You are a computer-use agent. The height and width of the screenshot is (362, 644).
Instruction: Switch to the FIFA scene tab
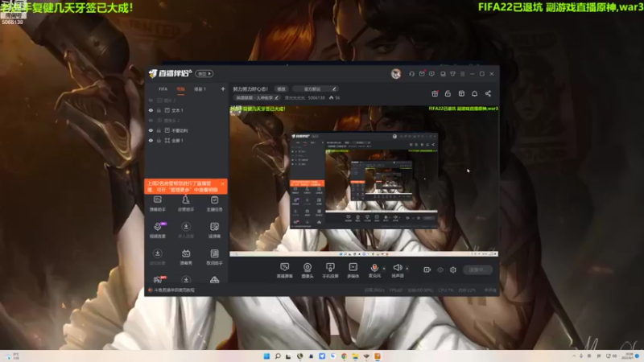[163, 89]
